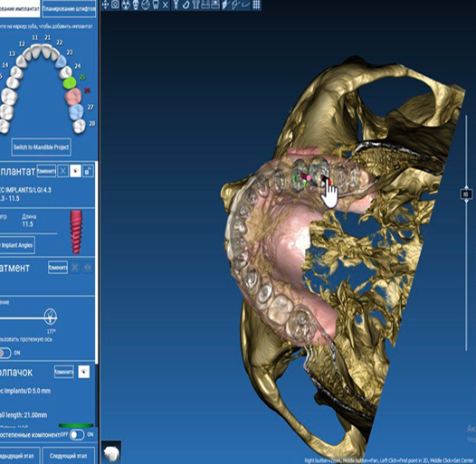
Task: Toggle secondary components OFF/ON switch
Action: click(77, 434)
